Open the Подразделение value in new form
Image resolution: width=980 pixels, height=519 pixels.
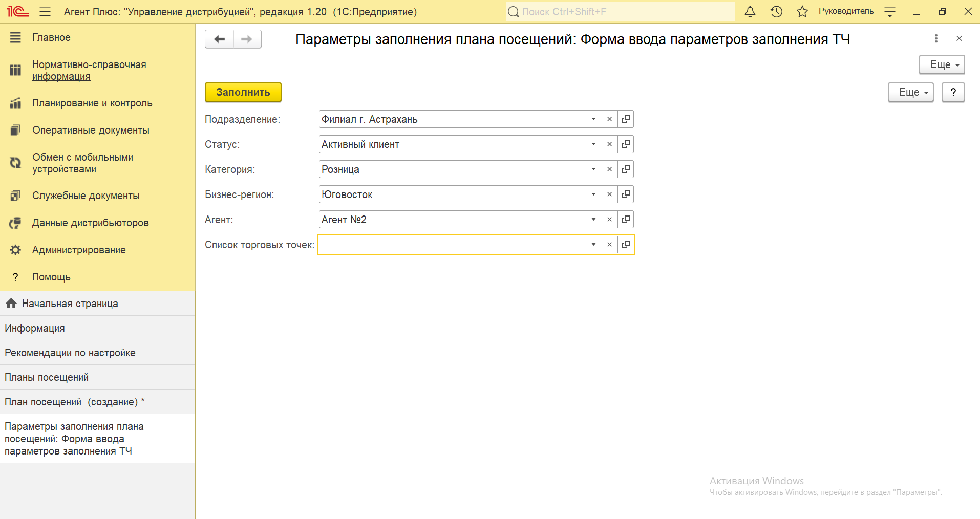tap(626, 119)
